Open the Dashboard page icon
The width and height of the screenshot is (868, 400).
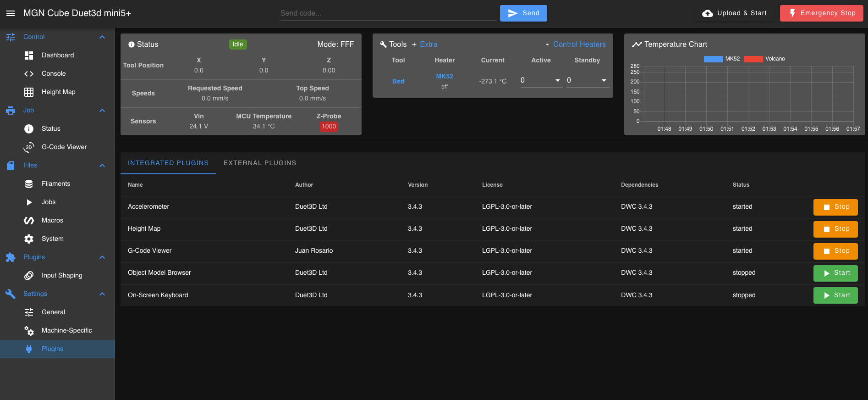[x=29, y=56]
